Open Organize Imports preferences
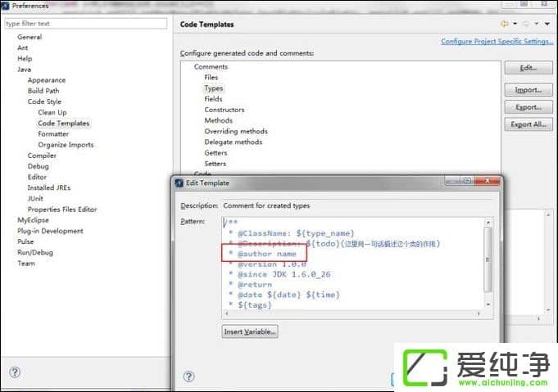The width and height of the screenshot is (558, 392). tap(66, 145)
